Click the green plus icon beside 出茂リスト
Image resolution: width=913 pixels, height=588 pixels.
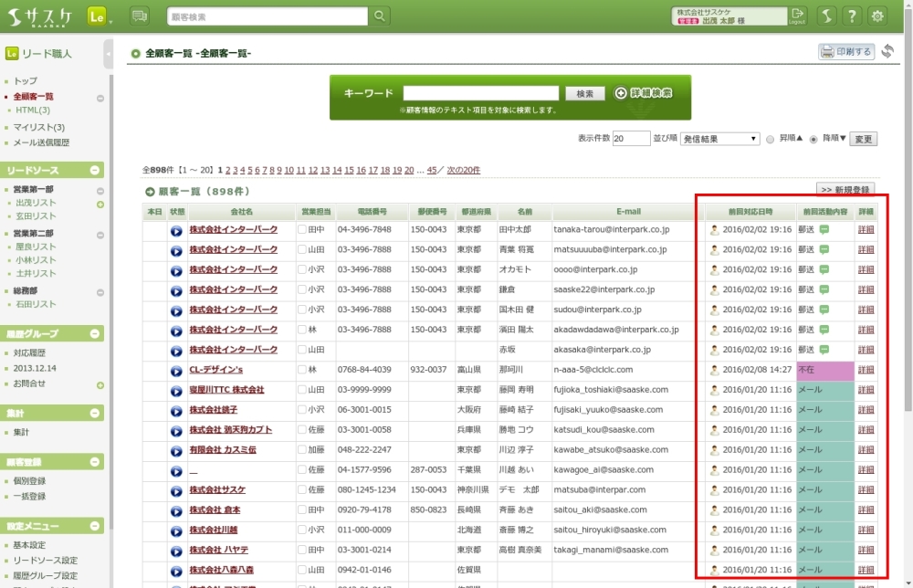tap(100, 203)
